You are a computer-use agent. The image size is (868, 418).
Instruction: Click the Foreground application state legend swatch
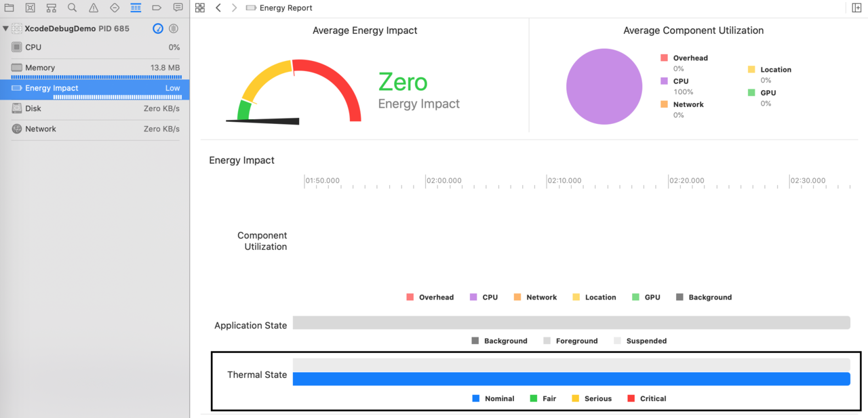tap(547, 341)
